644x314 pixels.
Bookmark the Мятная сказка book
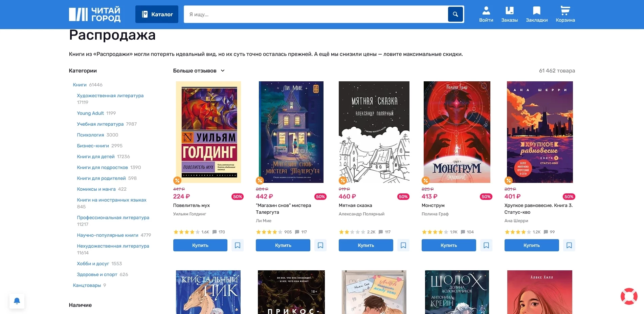pyautogui.click(x=403, y=245)
